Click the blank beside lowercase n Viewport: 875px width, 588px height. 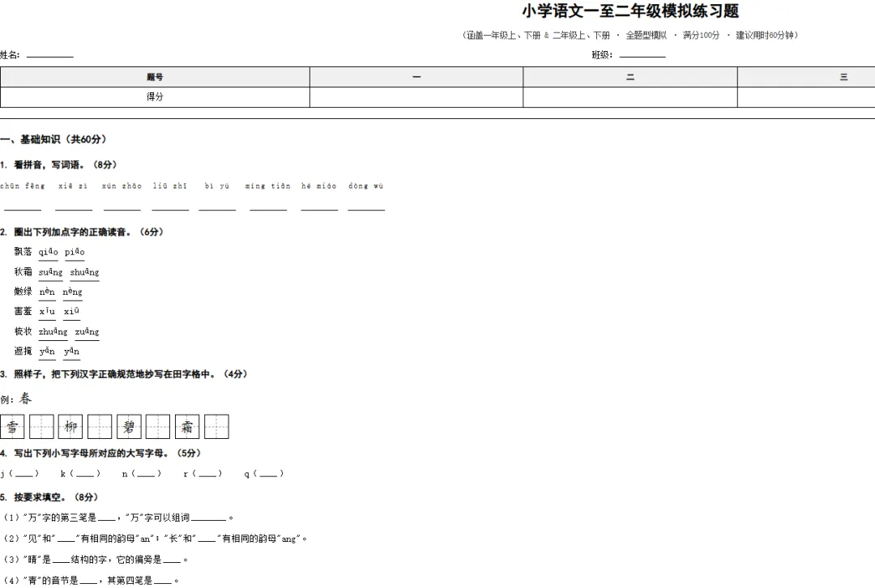[x=146, y=475]
